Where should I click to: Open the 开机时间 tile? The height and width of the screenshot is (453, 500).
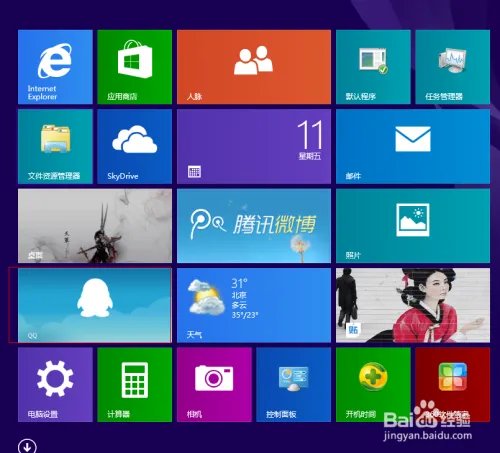coord(373,385)
